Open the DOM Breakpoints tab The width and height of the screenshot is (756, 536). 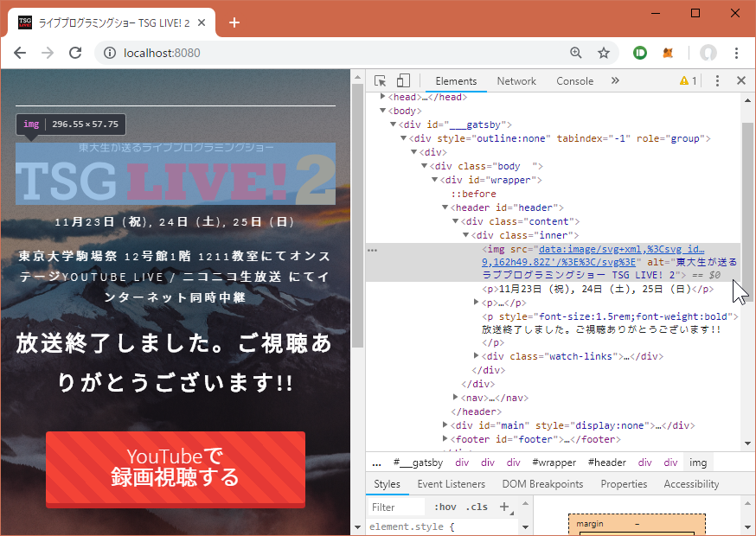[x=542, y=484]
